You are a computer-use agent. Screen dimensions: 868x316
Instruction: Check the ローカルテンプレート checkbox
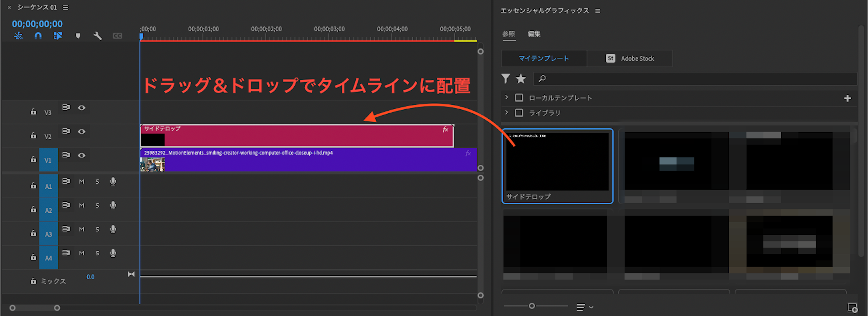[519, 98]
